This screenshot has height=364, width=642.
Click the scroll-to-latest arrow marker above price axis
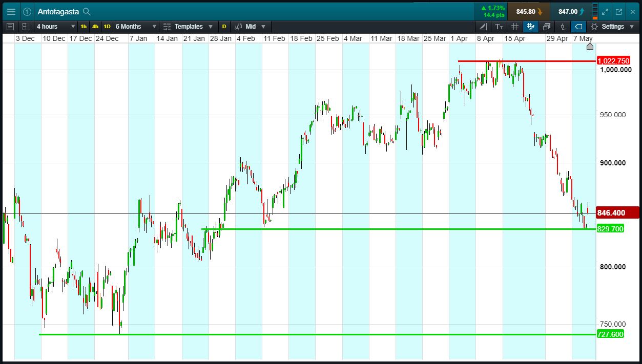[x=590, y=46]
